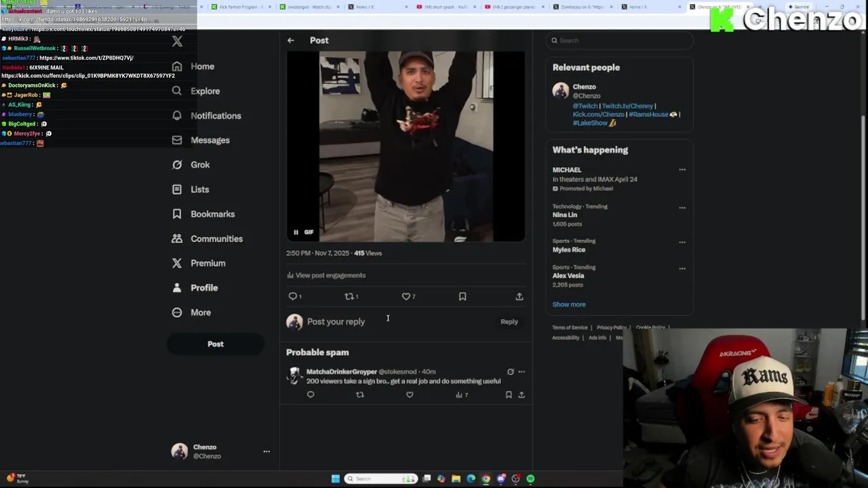The width and height of the screenshot is (868, 488).
Task: Click the Windows taskbar Search box
Action: click(381, 479)
